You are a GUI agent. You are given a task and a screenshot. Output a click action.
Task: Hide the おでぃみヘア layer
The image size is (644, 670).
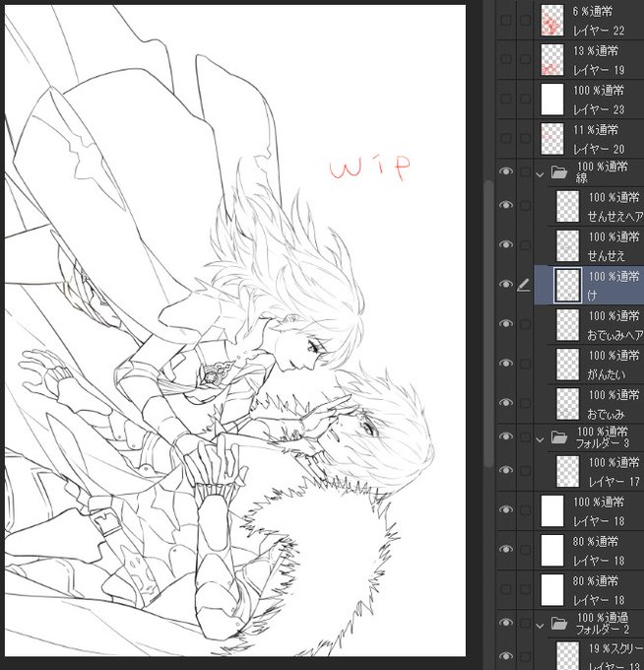point(506,323)
